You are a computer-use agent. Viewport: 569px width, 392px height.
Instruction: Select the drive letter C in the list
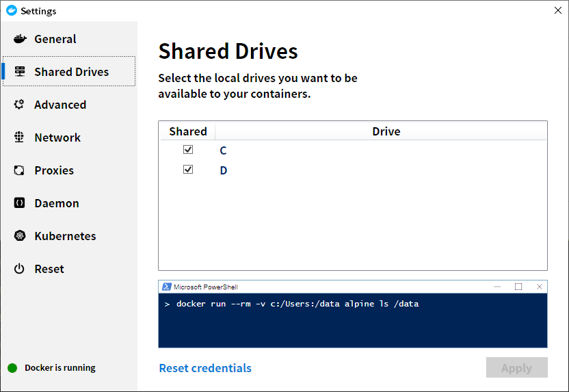tap(223, 151)
